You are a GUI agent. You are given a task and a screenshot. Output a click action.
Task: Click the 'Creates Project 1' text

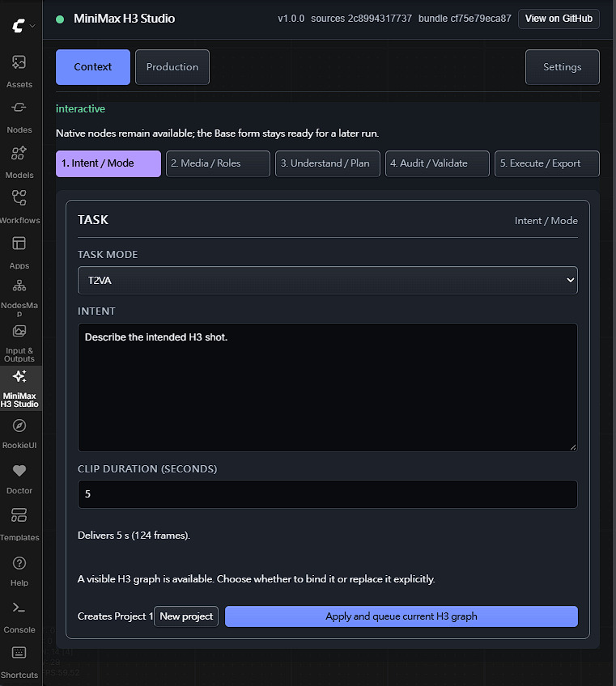pyautogui.click(x=115, y=616)
